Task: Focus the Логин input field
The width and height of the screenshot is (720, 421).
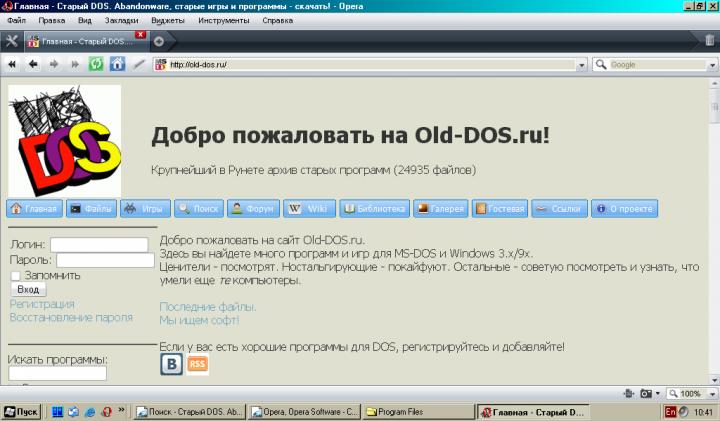Action: (99, 245)
